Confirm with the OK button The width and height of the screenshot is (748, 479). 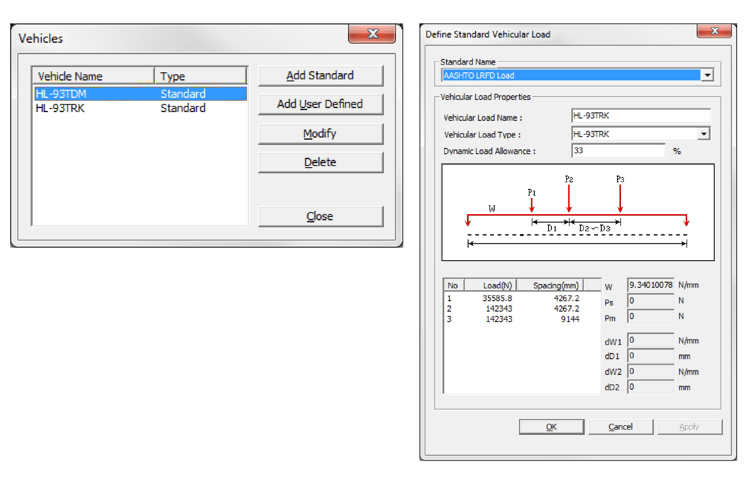[551, 427]
